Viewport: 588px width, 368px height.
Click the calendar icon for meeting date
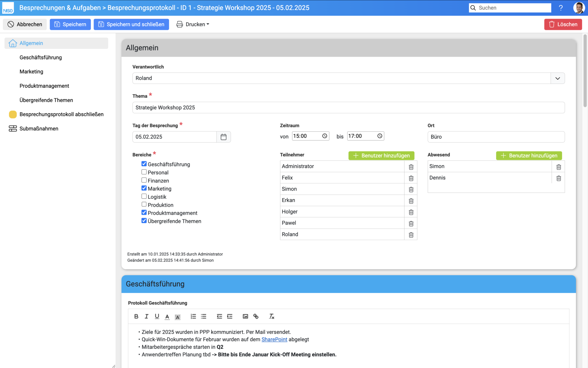pos(223,137)
